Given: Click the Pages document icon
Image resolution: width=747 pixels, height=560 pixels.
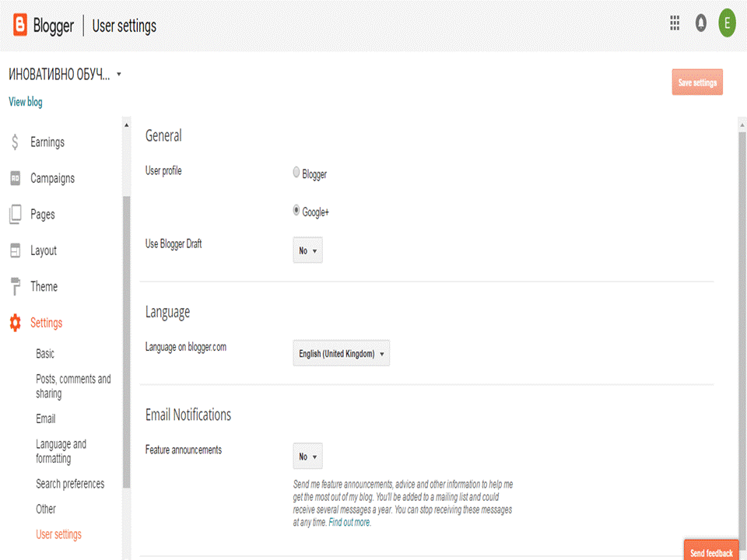Looking at the screenshot, I should coord(16,215).
